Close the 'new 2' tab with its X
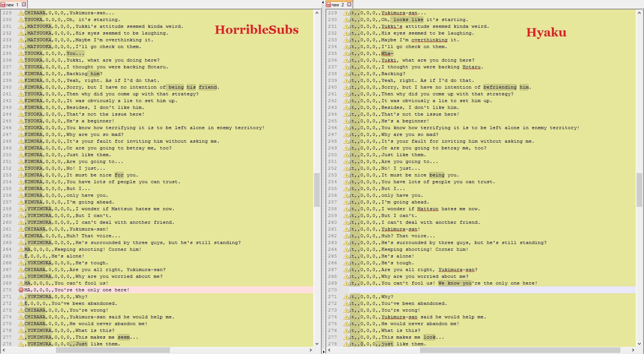 349,5
